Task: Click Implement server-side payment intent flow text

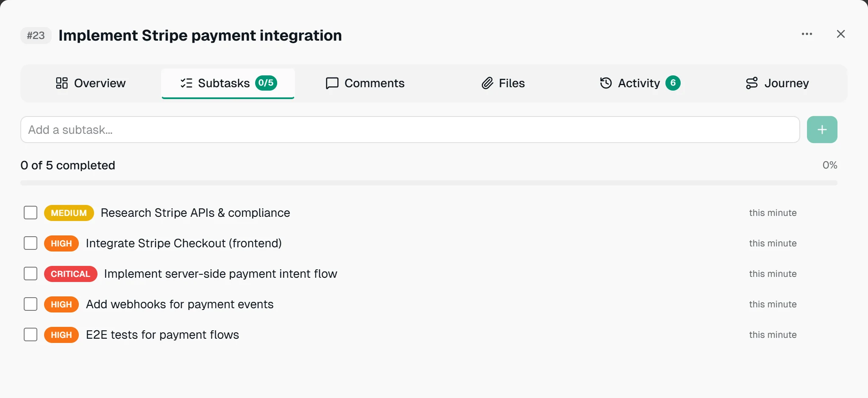Action: [x=220, y=274]
